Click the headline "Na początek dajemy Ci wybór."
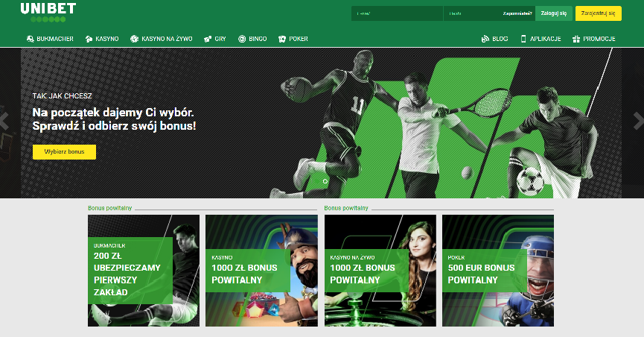The height and width of the screenshot is (337, 644). click(113, 113)
